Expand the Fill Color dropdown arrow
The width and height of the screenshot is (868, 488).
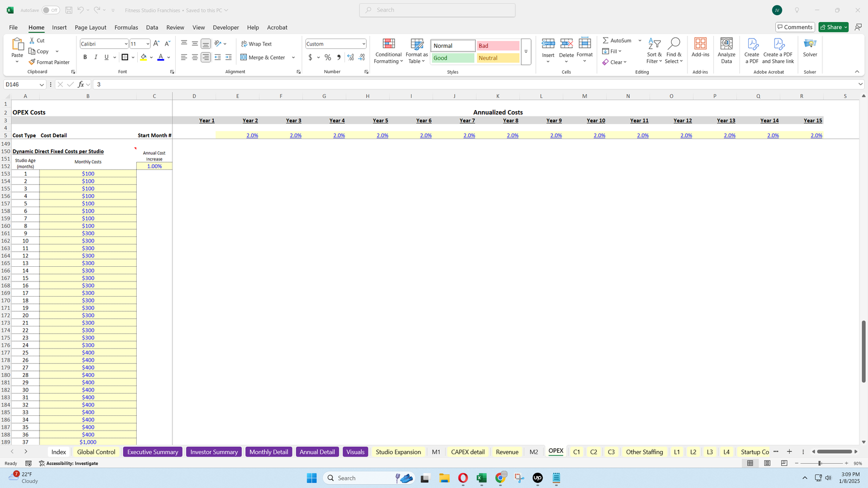point(151,57)
